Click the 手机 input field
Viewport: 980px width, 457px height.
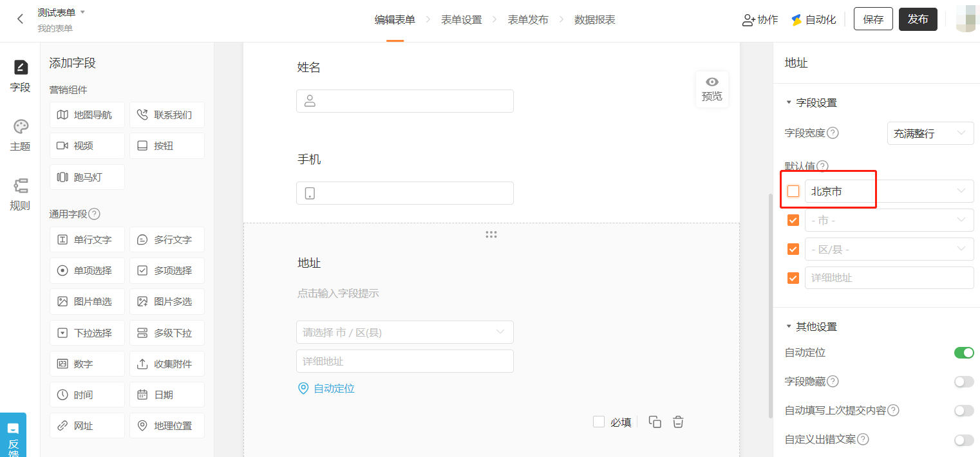click(405, 193)
